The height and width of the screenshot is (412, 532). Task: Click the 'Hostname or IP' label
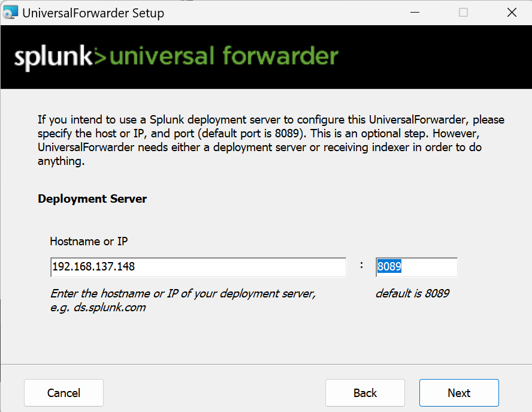89,242
